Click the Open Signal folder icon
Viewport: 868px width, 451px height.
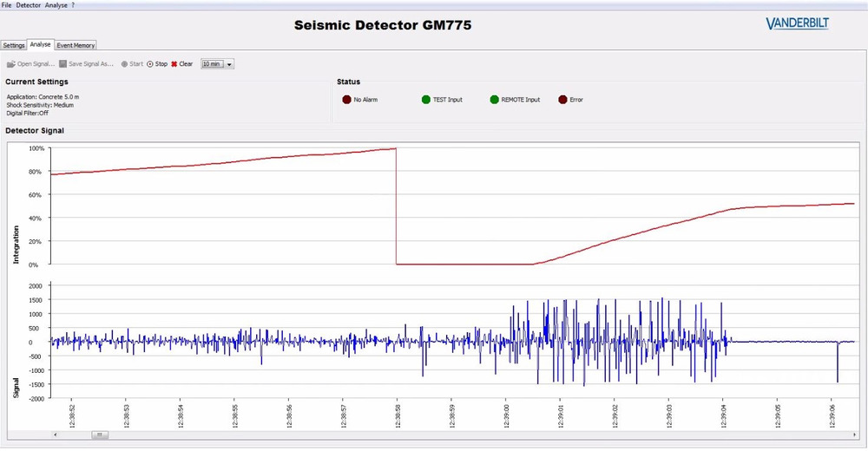pos(11,64)
